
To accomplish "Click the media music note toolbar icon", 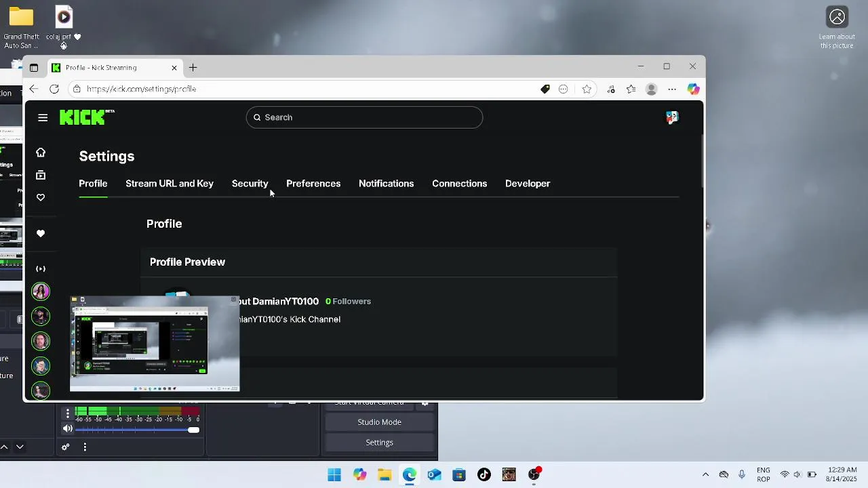I will [x=611, y=89].
